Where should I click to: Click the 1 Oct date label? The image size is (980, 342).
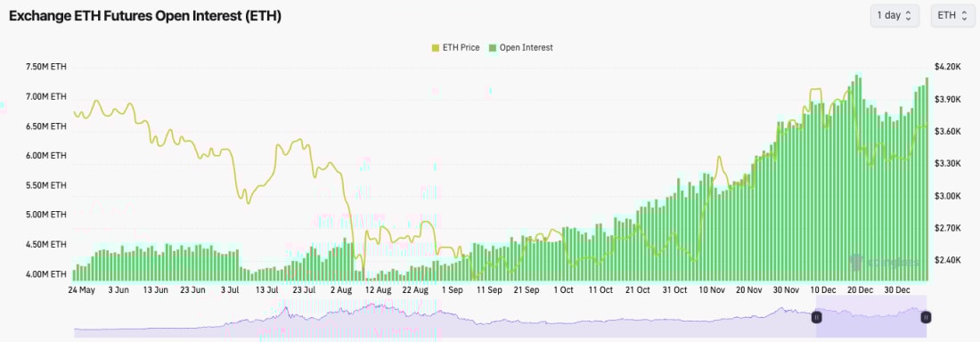pyautogui.click(x=563, y=290)
